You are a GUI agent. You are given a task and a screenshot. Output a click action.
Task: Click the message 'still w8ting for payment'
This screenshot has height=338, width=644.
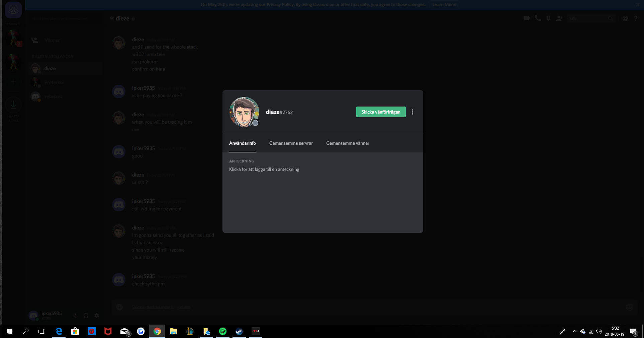[157, 209]
